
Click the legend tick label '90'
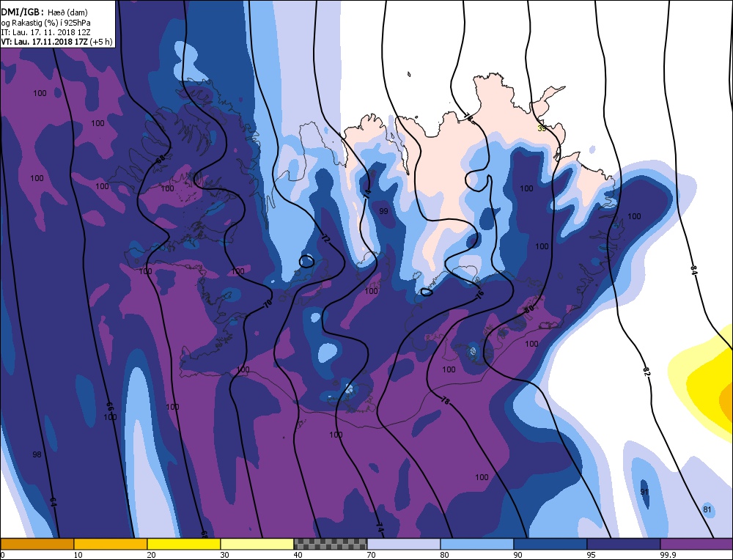(518, 555)
